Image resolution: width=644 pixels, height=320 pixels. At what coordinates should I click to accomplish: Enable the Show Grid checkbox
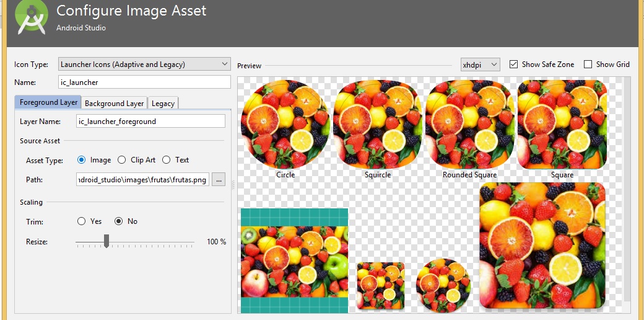pyautogui.click(x=588, y=64)
